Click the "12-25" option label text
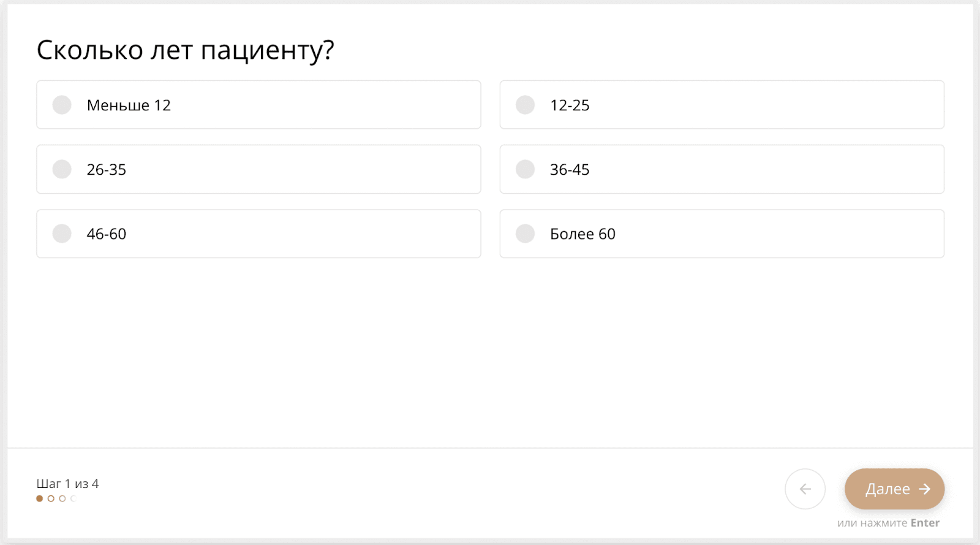The image size is (980, 545). pos(570,105)
